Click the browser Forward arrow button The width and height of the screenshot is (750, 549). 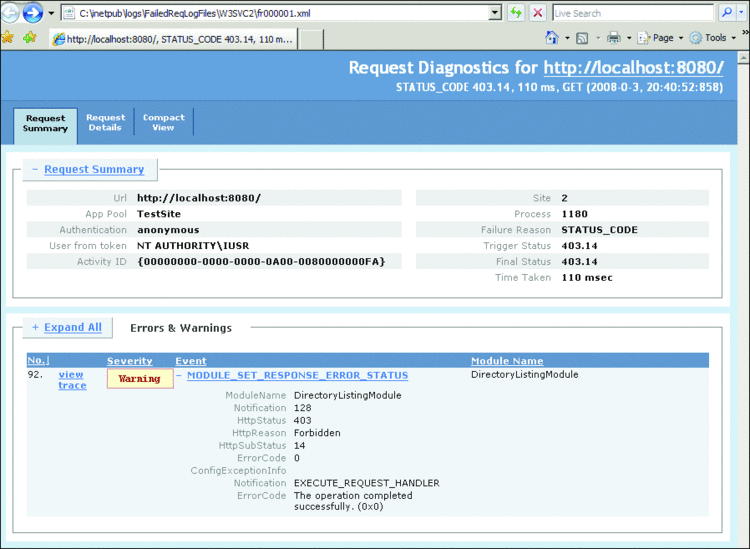click(x=33, y=13)
